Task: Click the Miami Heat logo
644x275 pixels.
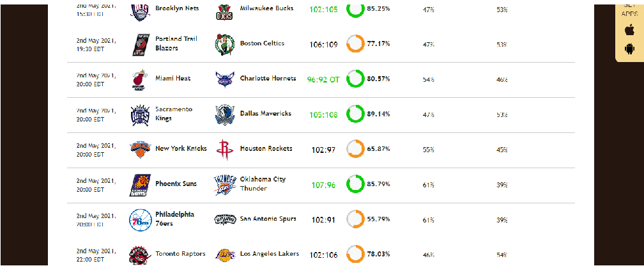Action: 137,80
